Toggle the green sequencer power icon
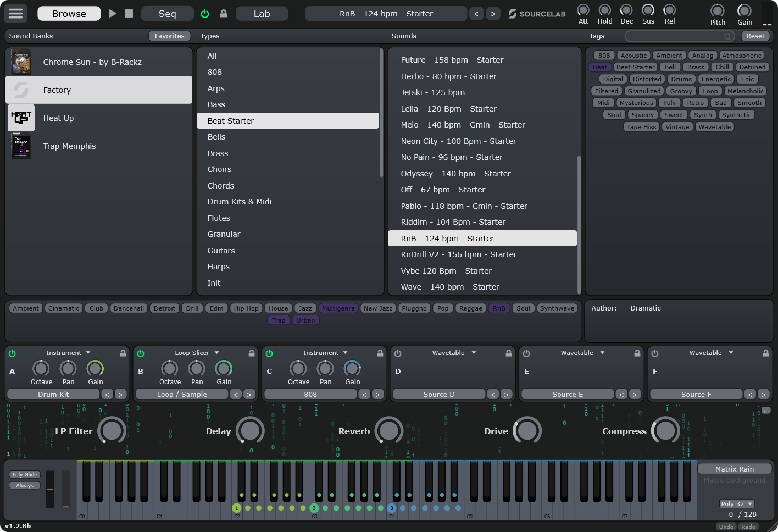 [205, 14]
